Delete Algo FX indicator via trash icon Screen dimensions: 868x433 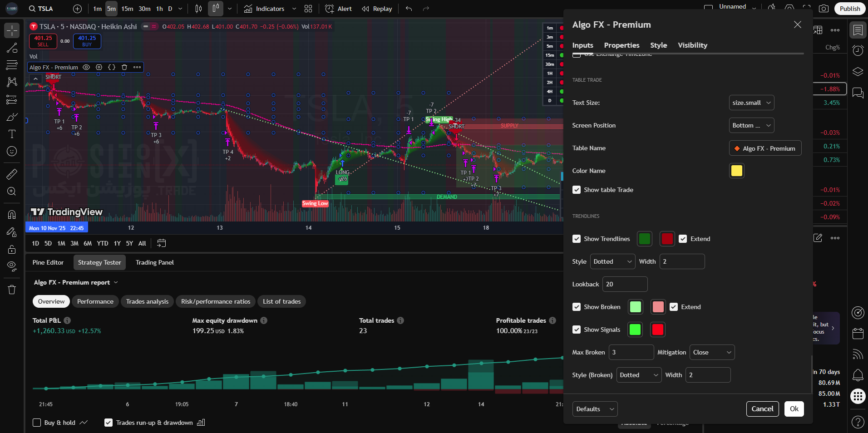click(124, 67)
